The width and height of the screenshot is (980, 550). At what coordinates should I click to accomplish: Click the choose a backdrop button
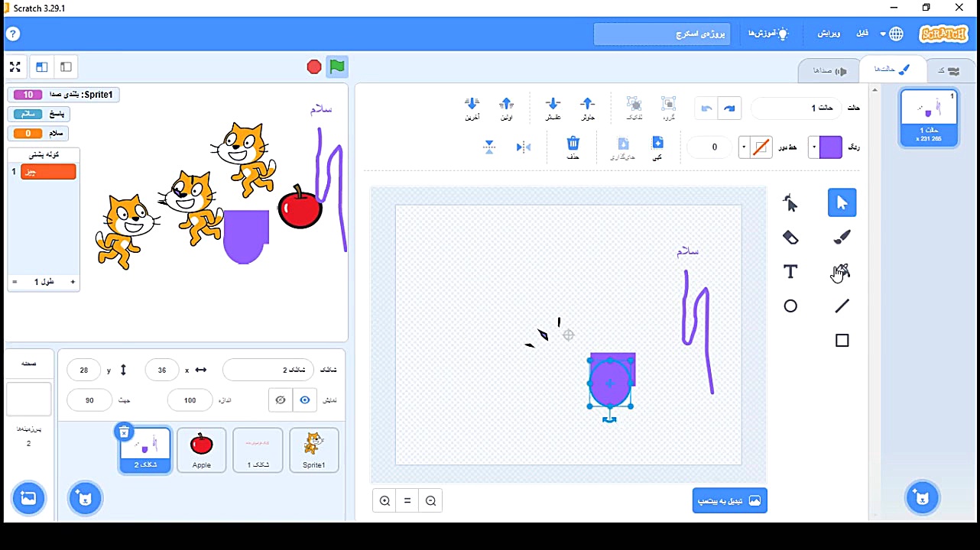tap(28, 499)
